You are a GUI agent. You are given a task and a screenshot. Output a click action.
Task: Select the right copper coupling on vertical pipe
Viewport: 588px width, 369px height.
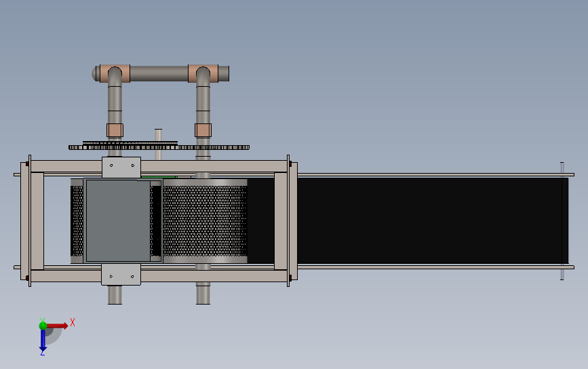[203, 130]
